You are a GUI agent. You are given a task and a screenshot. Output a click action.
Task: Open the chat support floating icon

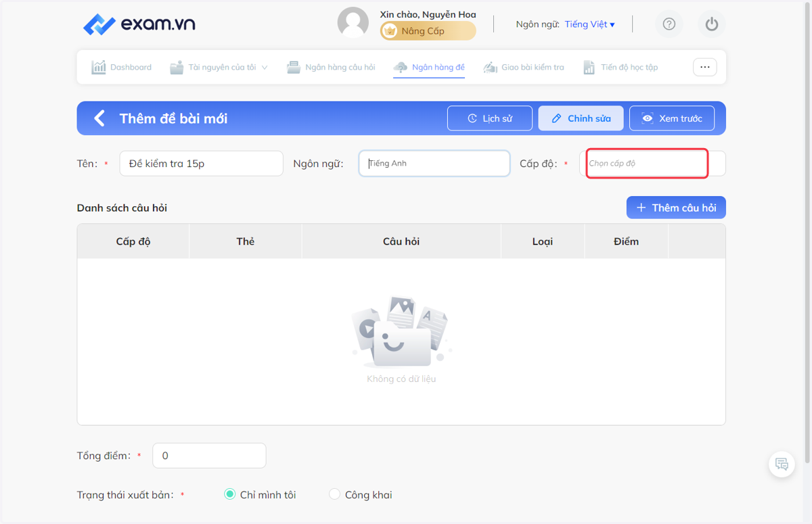click(x=782, y=465)
